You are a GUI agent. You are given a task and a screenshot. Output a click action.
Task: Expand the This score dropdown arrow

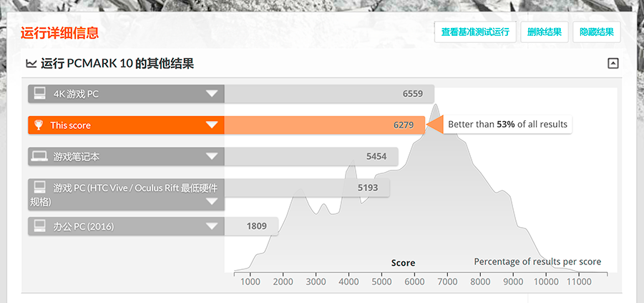[212, 125]
